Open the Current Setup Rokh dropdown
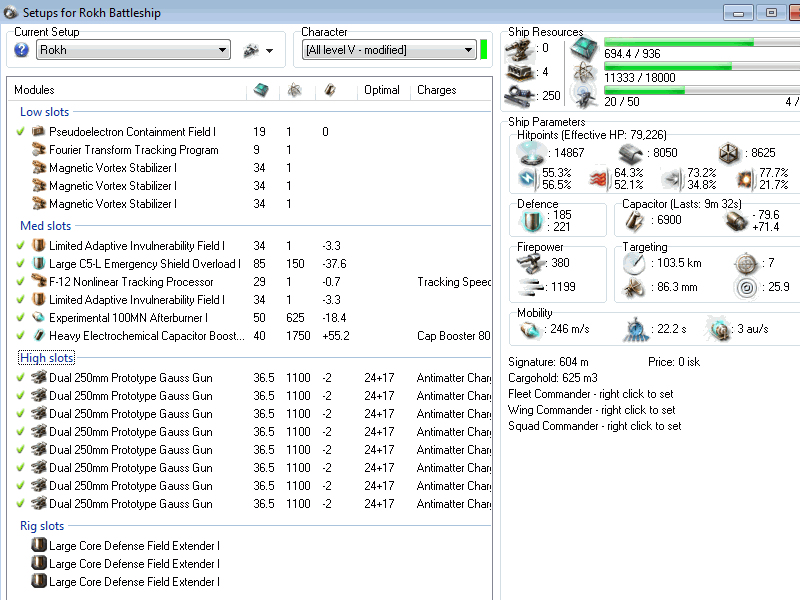Image resolution: width=800 pixels, height=600 pixels. (x=133, y=50)
